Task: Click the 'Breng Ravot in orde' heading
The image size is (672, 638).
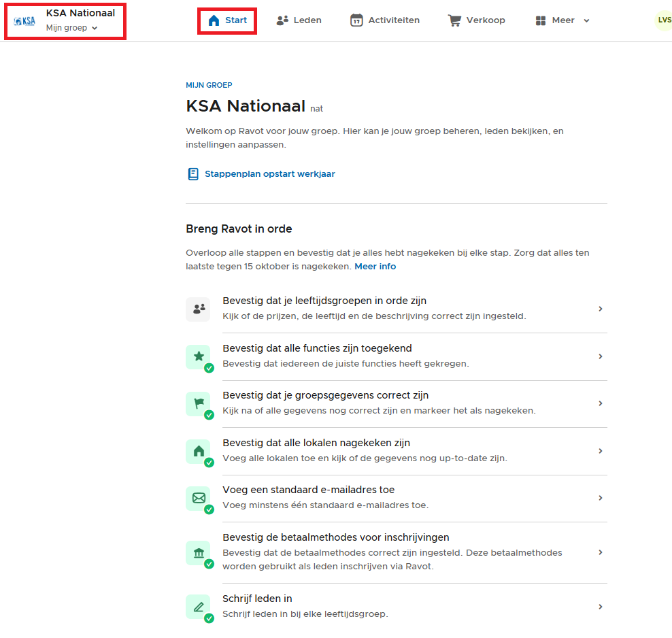Action: 239,229
